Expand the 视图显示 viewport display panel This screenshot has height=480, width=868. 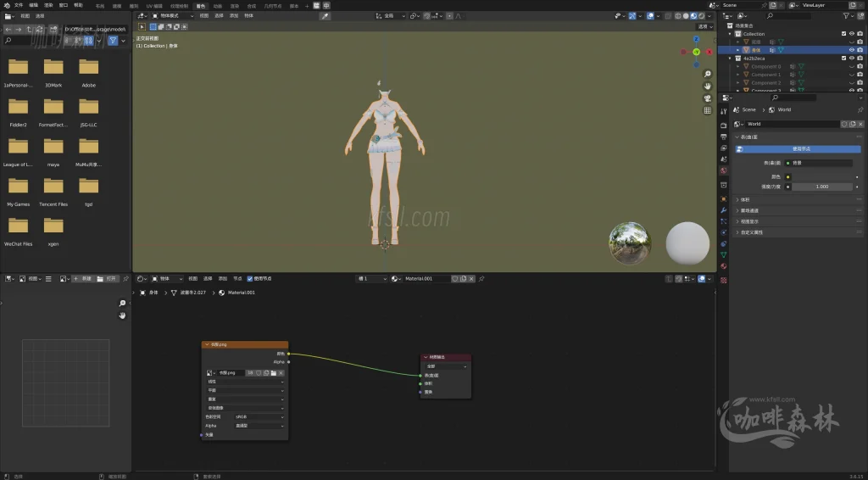point(798,221)
